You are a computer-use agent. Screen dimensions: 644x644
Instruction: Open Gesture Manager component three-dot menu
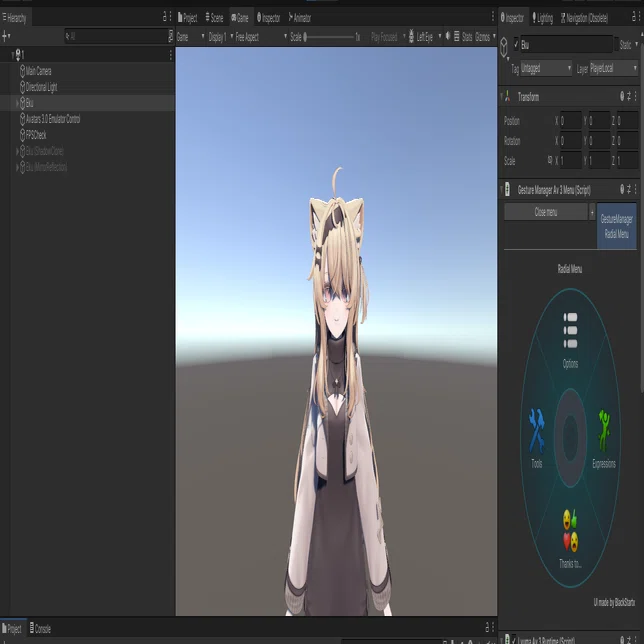click(x=635, y=189)
